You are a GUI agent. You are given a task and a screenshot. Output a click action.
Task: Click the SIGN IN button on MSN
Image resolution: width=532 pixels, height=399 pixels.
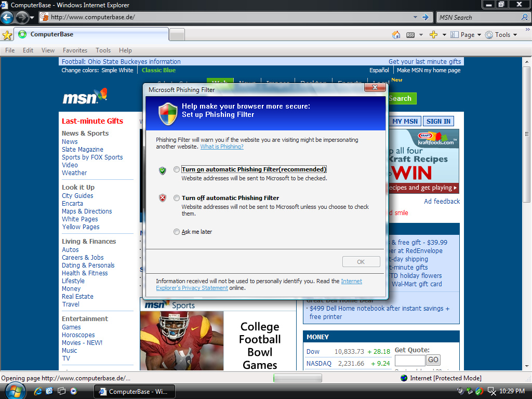click(x=438, y=121)
